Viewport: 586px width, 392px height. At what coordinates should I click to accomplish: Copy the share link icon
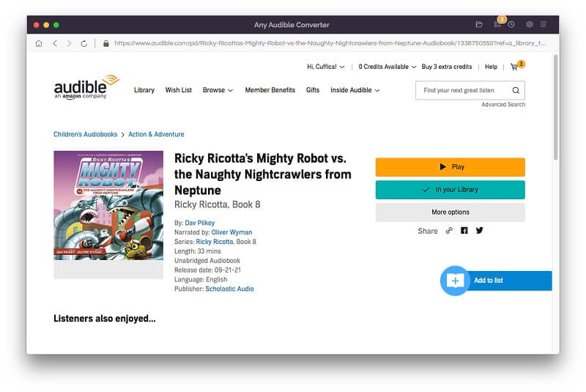tap(449, 231)
